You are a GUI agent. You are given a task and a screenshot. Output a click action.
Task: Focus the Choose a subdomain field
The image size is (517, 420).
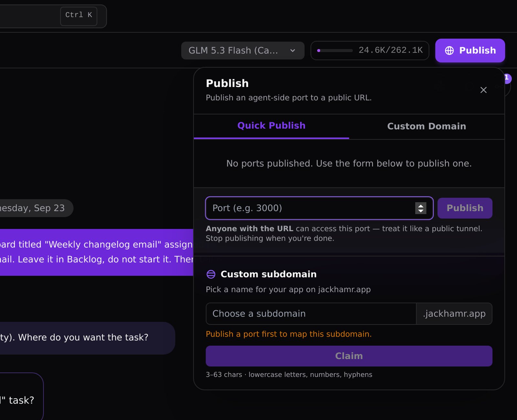pyautogui.click(x=311, y=314)
